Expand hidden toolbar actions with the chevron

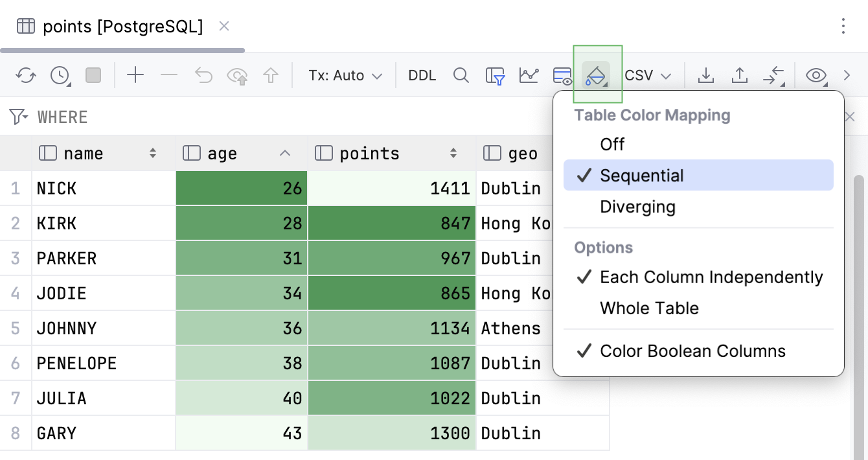click(847, 75)
